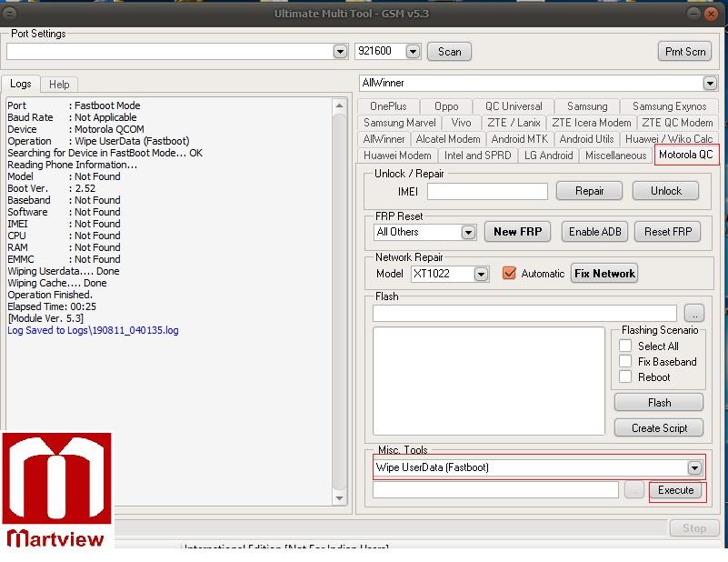Check the Fix Baseband checkbox

(625, 361)
